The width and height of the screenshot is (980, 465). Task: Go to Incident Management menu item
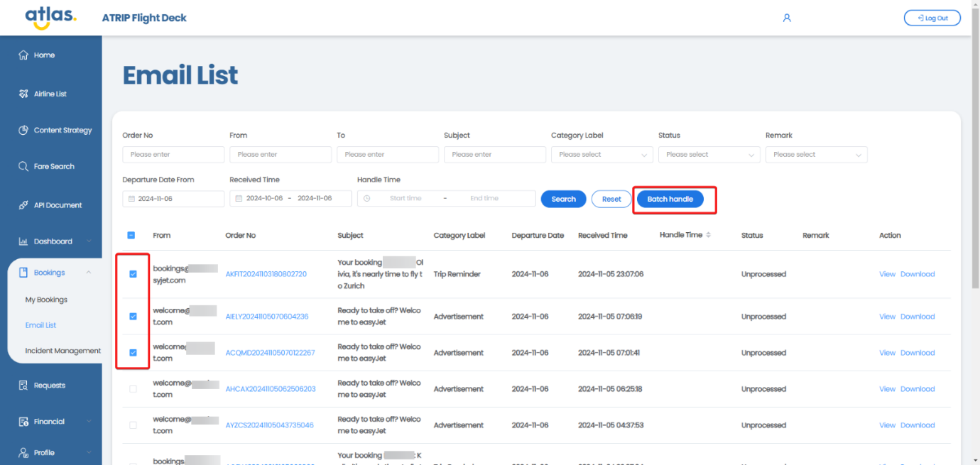pyautogui.click(x=62, y=351)
